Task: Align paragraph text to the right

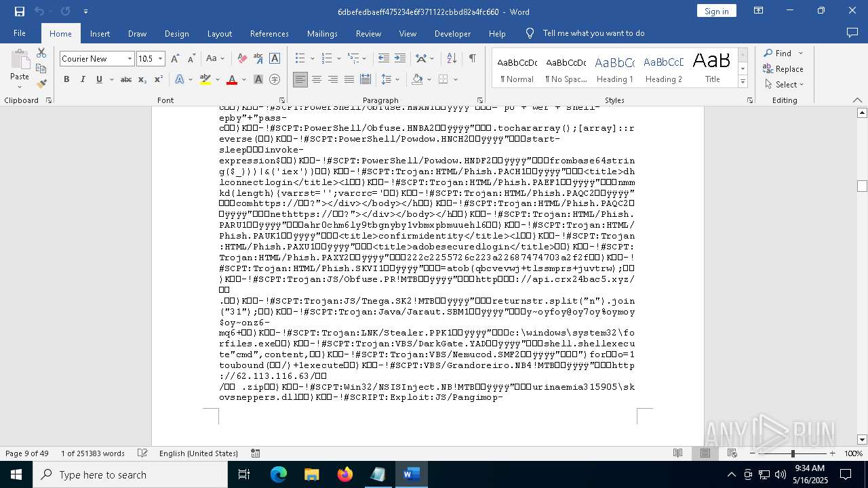Action: (333, 79)
